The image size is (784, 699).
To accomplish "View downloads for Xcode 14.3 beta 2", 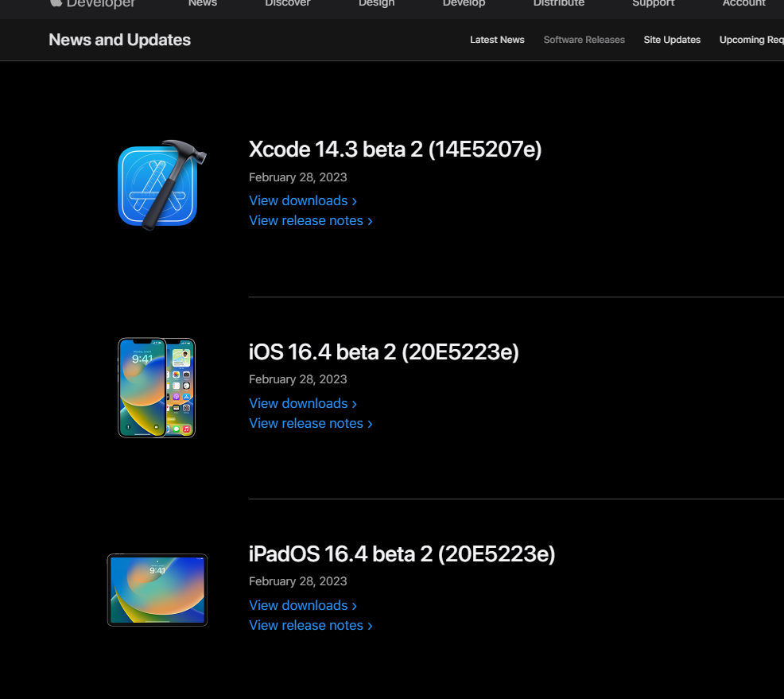I will (x=303, y=200).
